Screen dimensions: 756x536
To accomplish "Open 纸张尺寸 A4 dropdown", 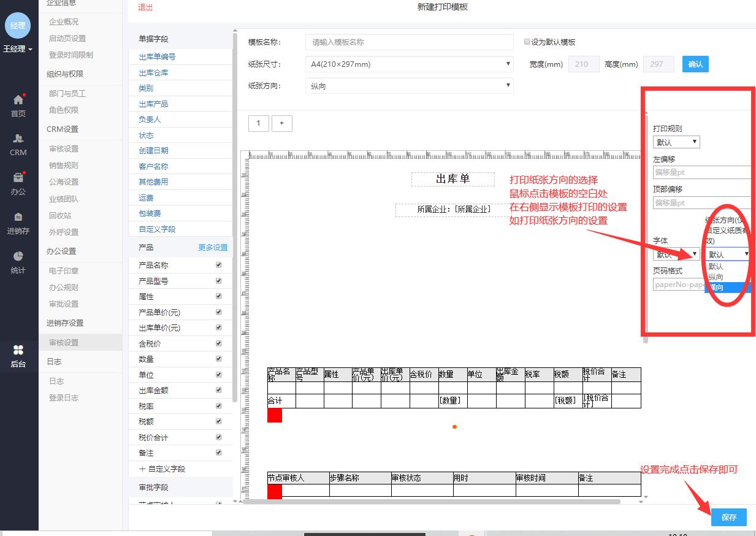I will (x=409, y=64).
